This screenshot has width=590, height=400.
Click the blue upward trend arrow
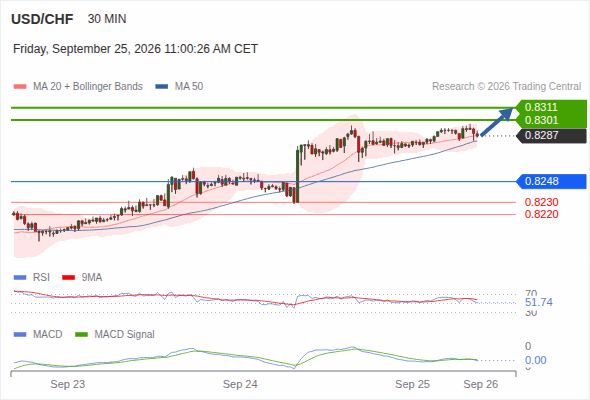[497, 122]
